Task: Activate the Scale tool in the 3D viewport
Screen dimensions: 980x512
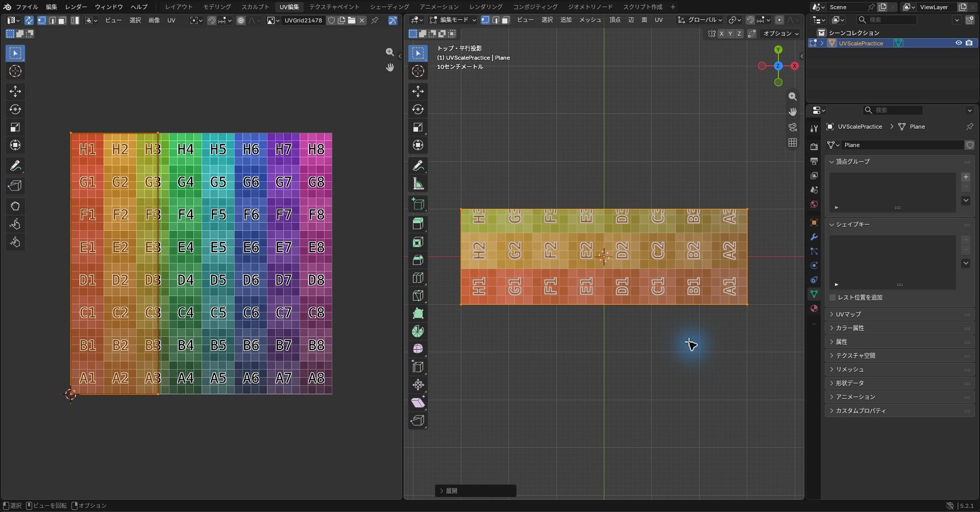Action: 418,127
